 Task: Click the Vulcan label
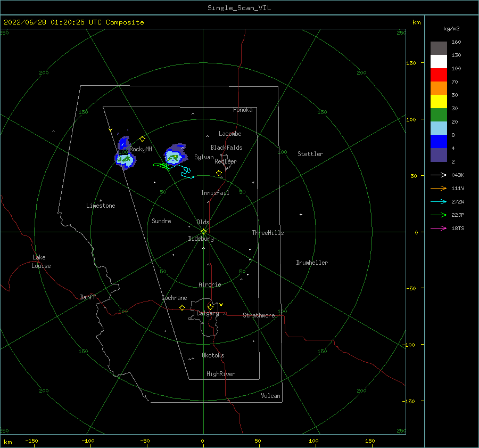(x=270, y=396)
